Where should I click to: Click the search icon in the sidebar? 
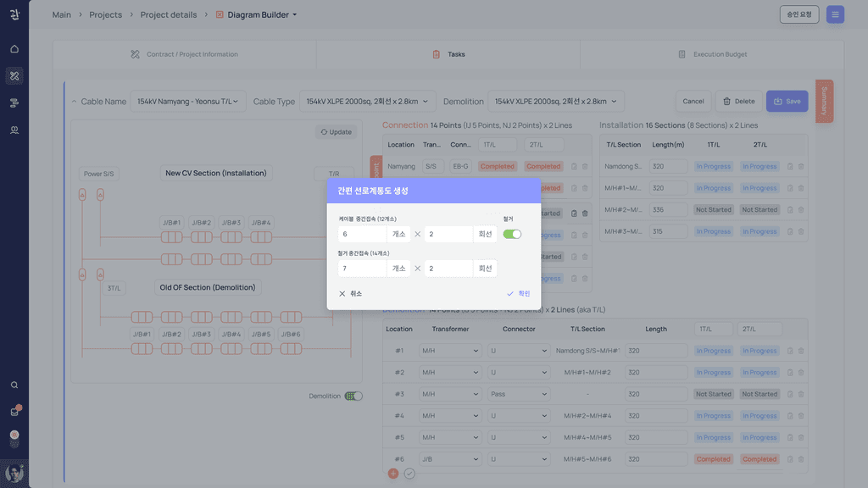click(x=14, y=385)
